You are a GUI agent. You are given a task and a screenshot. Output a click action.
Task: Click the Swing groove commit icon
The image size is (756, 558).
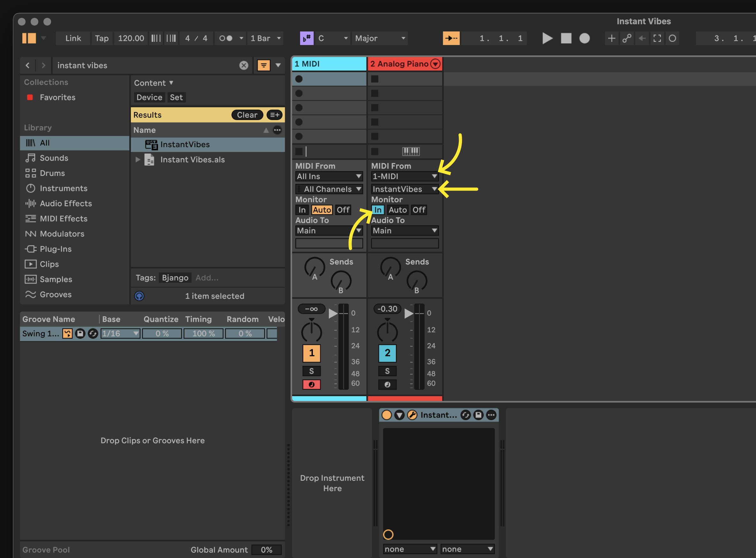point(67,333)
